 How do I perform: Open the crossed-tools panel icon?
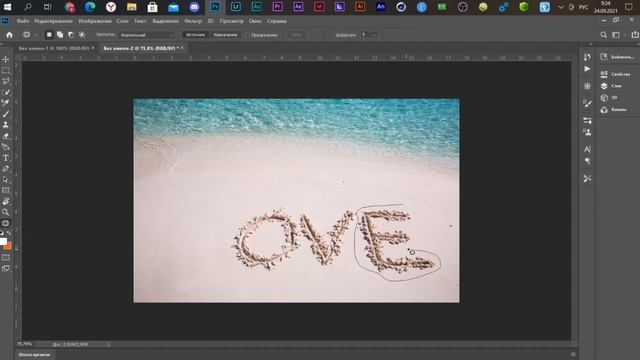587,179
